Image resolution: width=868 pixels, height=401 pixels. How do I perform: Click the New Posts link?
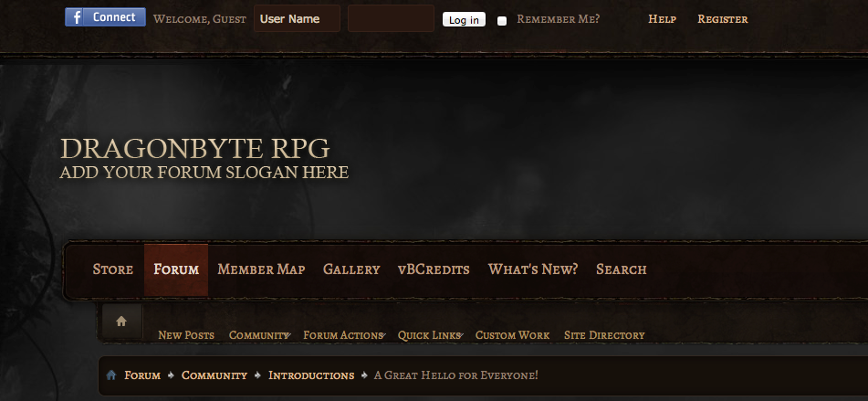point(186,335)
